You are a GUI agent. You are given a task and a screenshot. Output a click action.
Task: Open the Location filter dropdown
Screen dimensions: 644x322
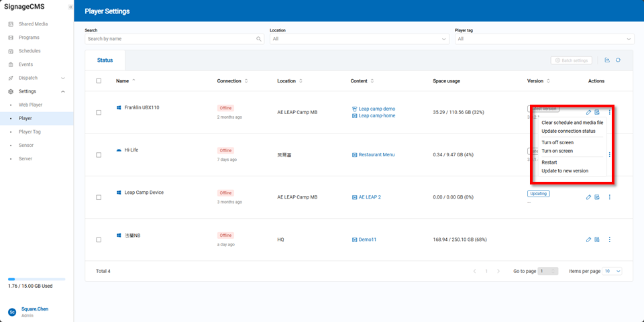(359, 39)
